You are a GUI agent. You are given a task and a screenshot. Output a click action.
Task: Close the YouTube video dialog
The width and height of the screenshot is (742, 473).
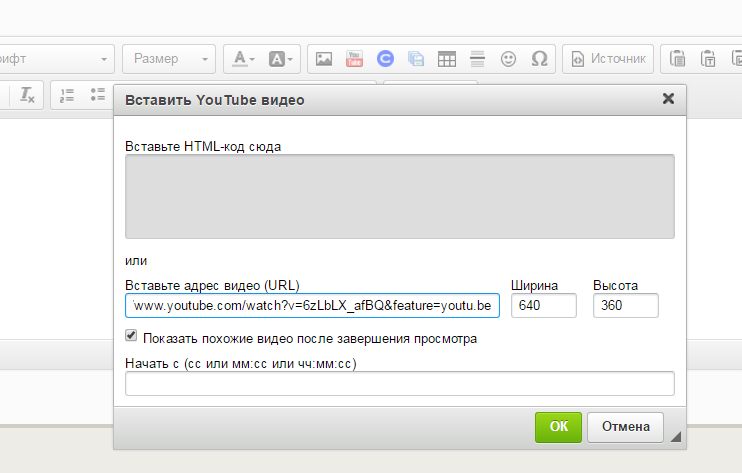point(668,98)
